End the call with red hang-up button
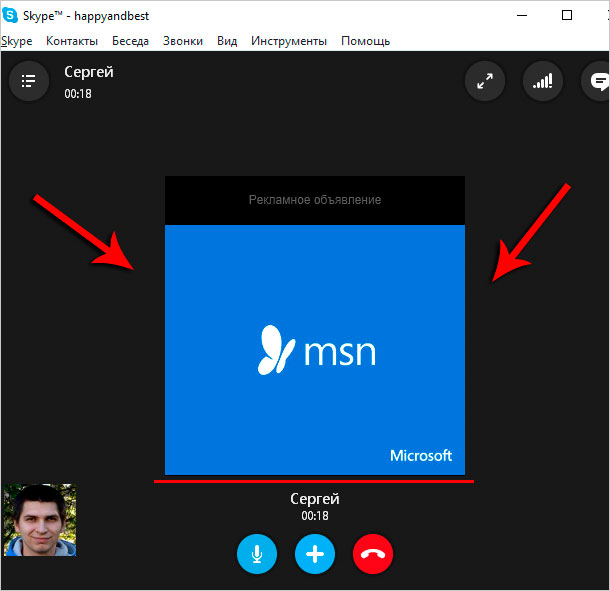 (x=373, y=554)
